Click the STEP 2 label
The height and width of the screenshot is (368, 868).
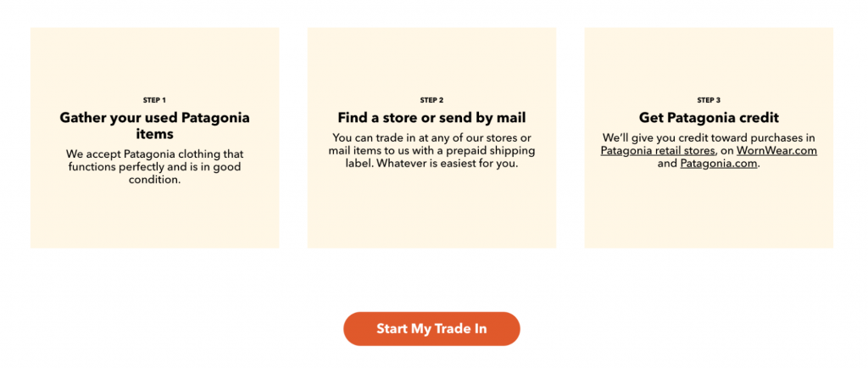coord(431,100)
